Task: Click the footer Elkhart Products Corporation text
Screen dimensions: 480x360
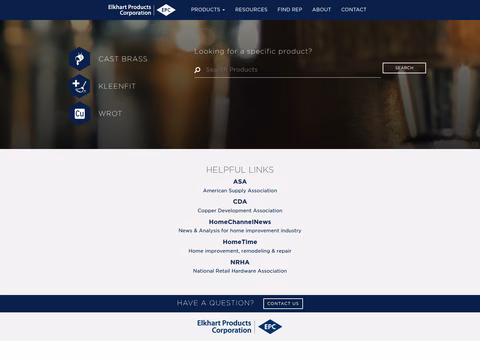Action: (224, 327)
